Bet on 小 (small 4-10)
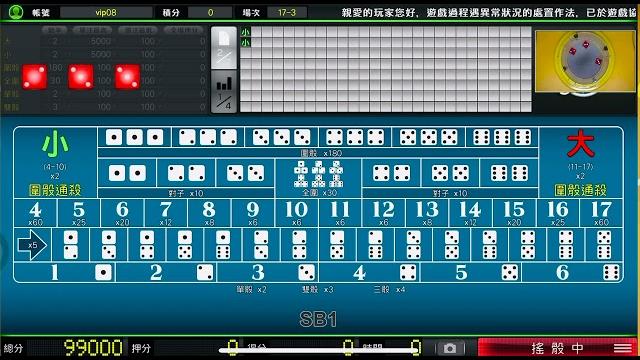The width and height of the screenshot is (640, 360). click(55, 162)
